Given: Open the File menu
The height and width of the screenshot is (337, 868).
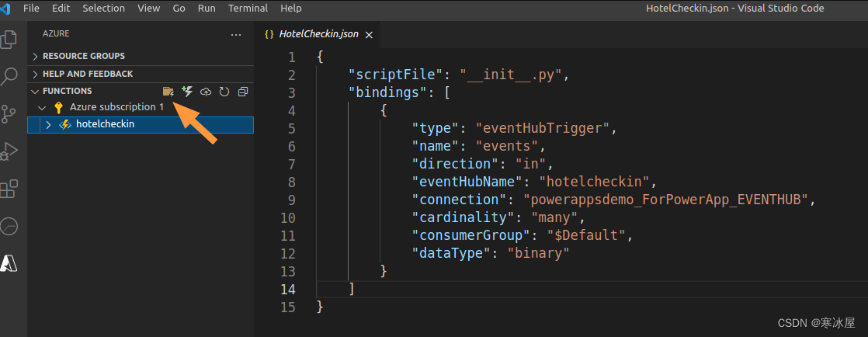Looking at the screenshot, I should (32, 9).
